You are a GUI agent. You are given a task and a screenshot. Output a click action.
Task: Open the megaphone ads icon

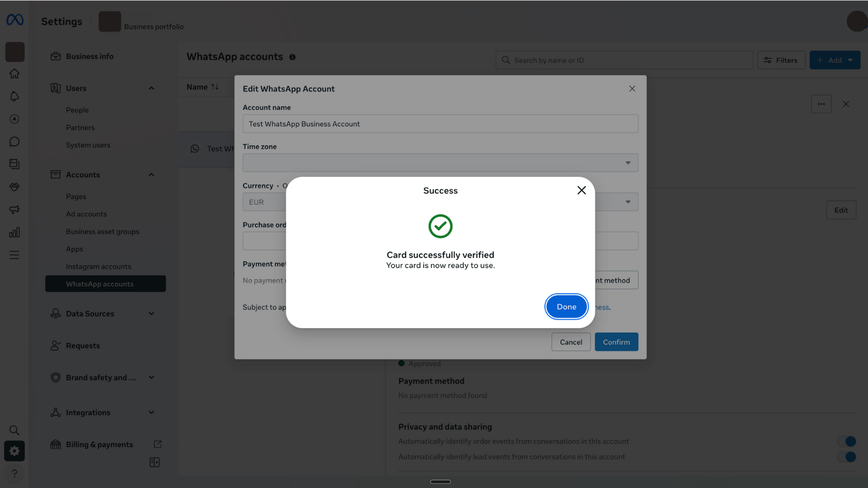[x=14, y=210]
